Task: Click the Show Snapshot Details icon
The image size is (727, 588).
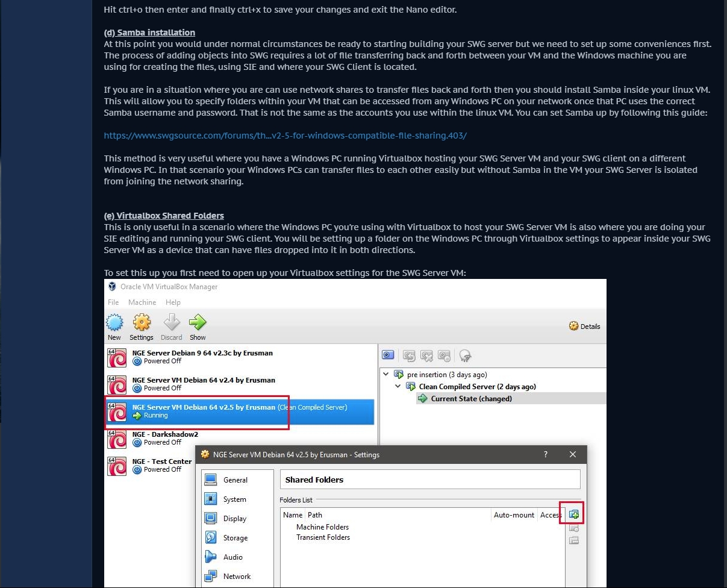Action: (x=445, y=355)
